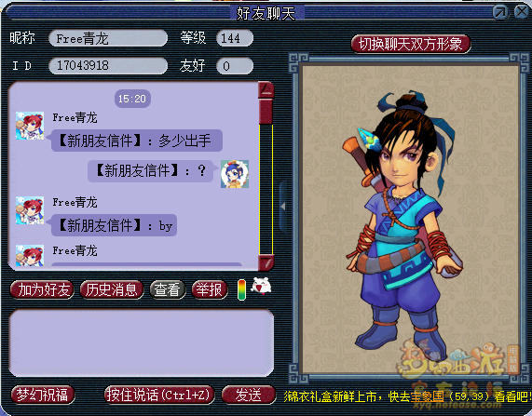Click your own avatar beside the ? message

(x=235, y=174)
